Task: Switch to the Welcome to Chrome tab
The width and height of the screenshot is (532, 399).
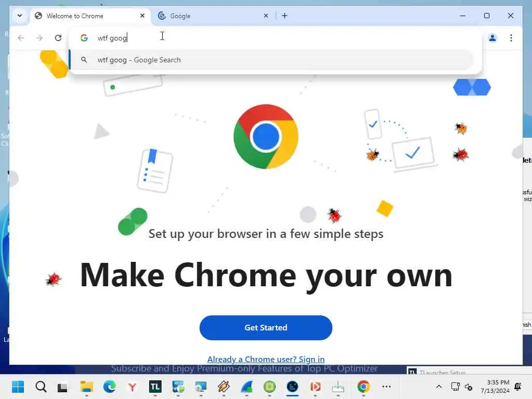Action: tap(90, 16)
